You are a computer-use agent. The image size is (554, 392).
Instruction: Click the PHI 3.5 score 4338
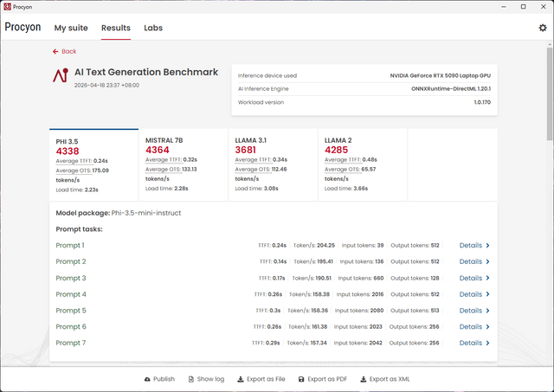tap(68, 151)
